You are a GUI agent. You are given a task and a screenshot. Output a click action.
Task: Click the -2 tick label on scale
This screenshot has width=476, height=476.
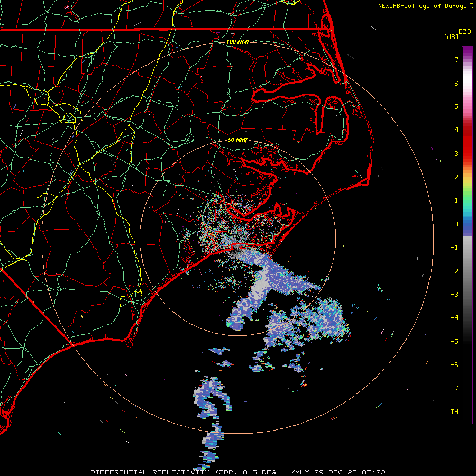point(454,271)
